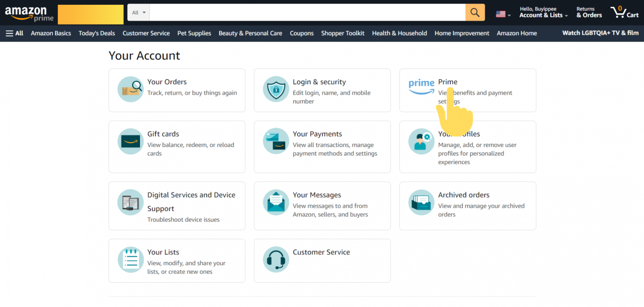Screen dimensions: 644x307
Task: Click the Customer Service headset icon
Action: click(276, 259)
